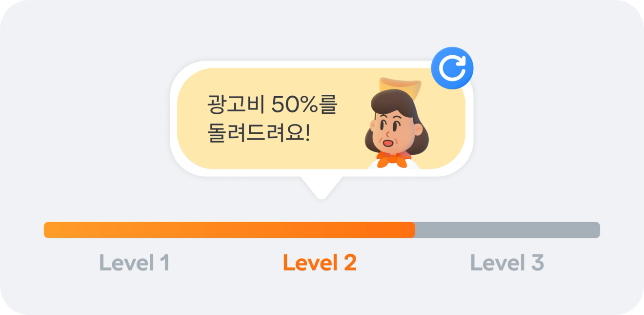The image size is (644, 315).
Task: Click the white border of the speech bubble
Action: 293,64
